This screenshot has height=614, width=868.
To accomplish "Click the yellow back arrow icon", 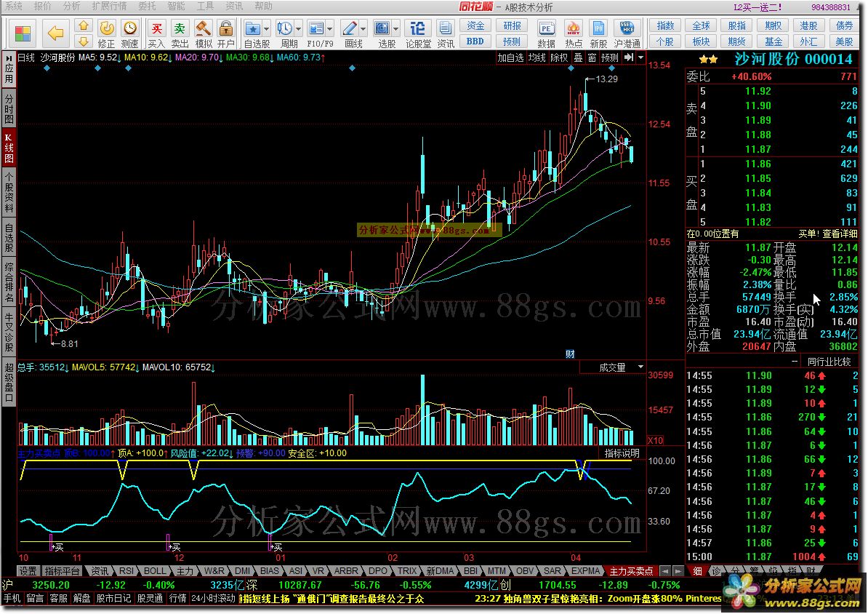I will [56, 33].
